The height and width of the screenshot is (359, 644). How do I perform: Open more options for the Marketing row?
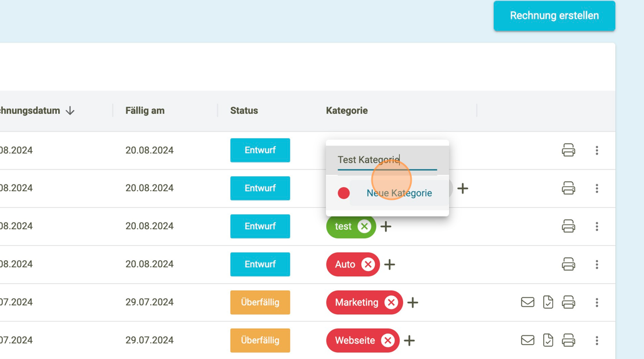click(597, 302)
